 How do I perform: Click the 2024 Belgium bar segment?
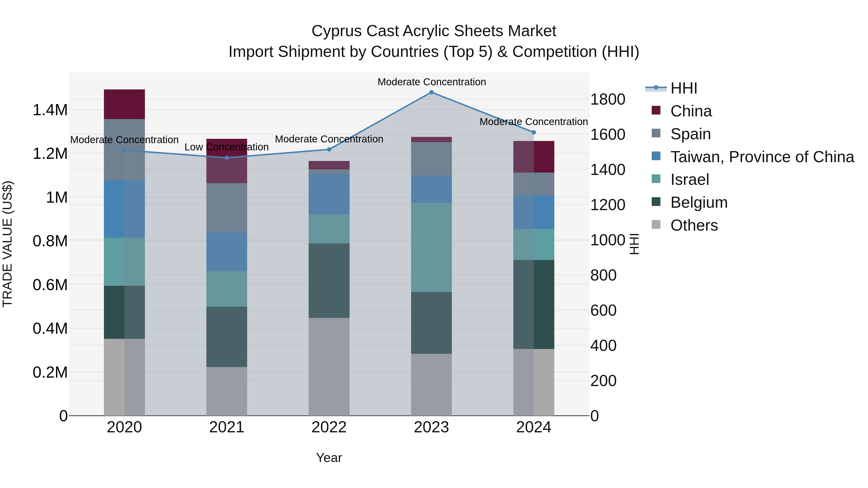click(x=534, y=304)
